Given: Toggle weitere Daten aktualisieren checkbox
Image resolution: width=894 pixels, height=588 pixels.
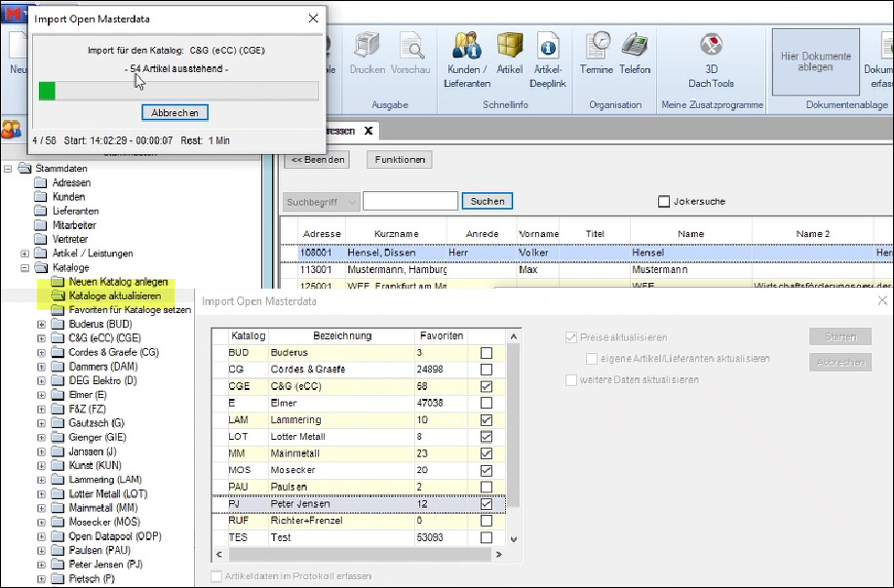Looking at the screenshot, I should 570,380.
